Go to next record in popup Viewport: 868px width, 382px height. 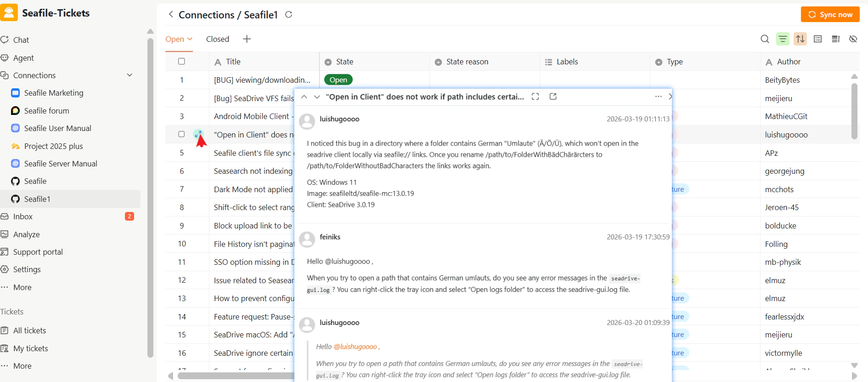(x=317, y=97)
